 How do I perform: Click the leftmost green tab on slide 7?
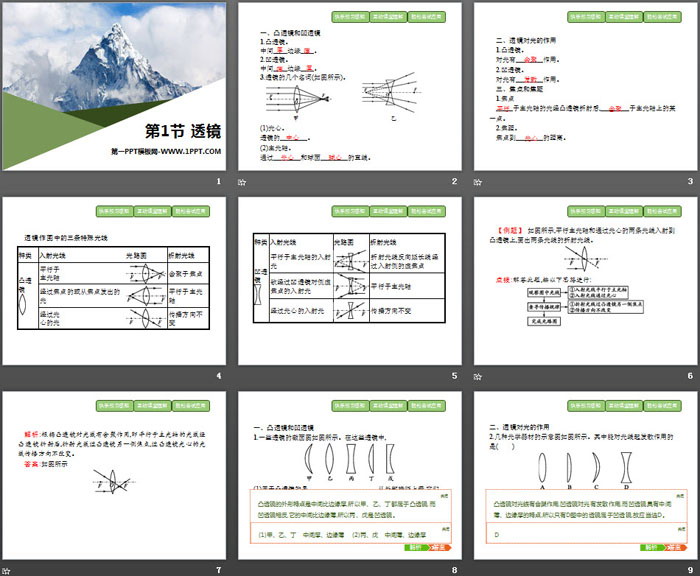tap(114, 406)
